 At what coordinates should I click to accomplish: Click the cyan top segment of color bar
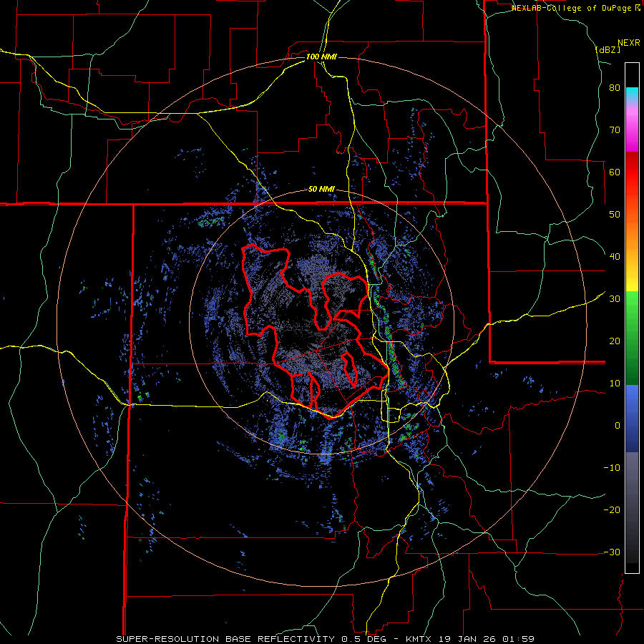tap(632, 94)
